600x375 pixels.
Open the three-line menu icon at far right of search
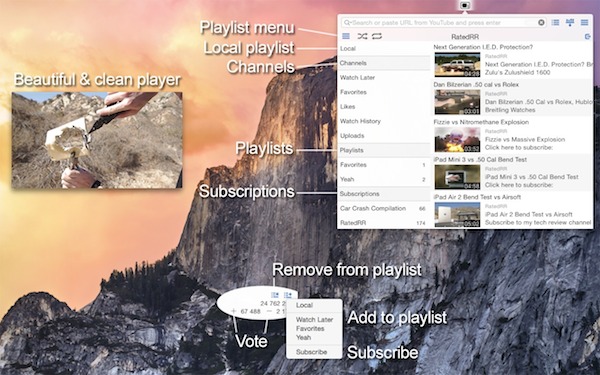[584, 23]
